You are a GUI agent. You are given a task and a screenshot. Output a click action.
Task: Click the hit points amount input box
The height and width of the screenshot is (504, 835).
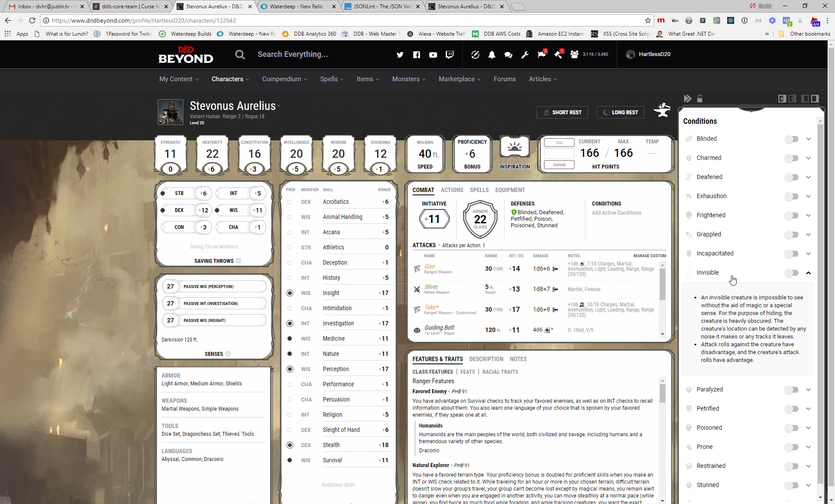pos(559,154)
